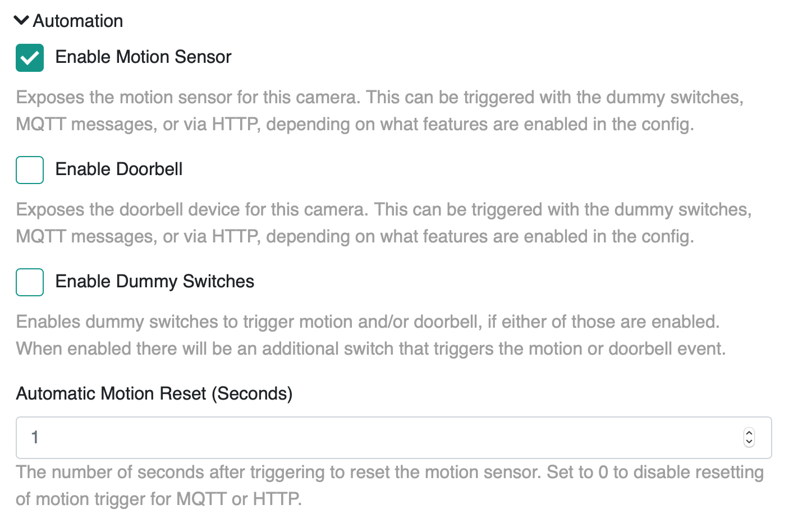The width and height of the screenshot is (798, 532).
Task: Decrease motion reset seconds with down arrow
Action: click(749, 442)
